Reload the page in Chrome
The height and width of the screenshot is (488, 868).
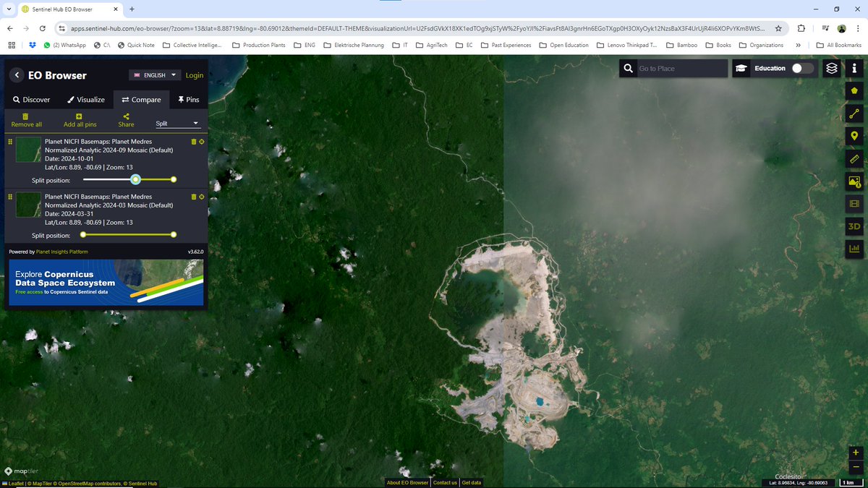pos(43,28)
